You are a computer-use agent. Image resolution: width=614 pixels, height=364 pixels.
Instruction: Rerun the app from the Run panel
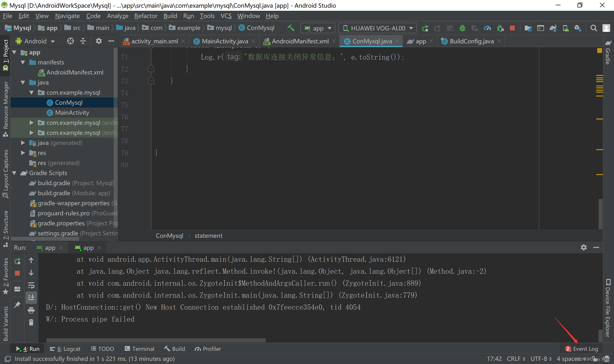17,261
